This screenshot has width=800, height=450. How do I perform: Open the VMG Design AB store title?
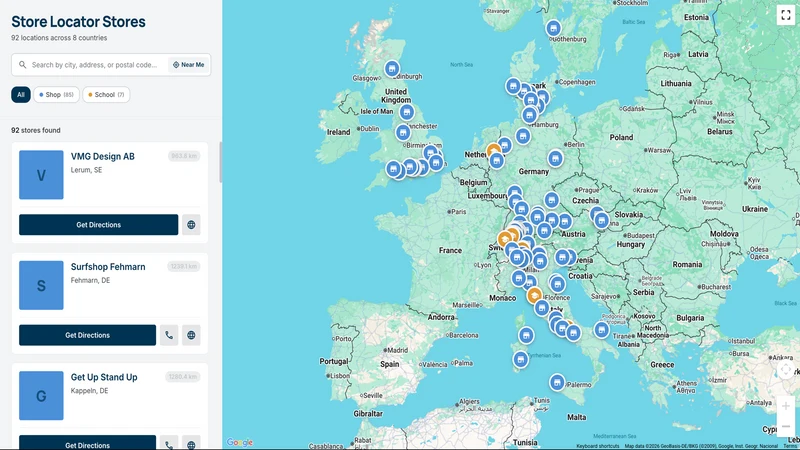(x=103, y=157)
